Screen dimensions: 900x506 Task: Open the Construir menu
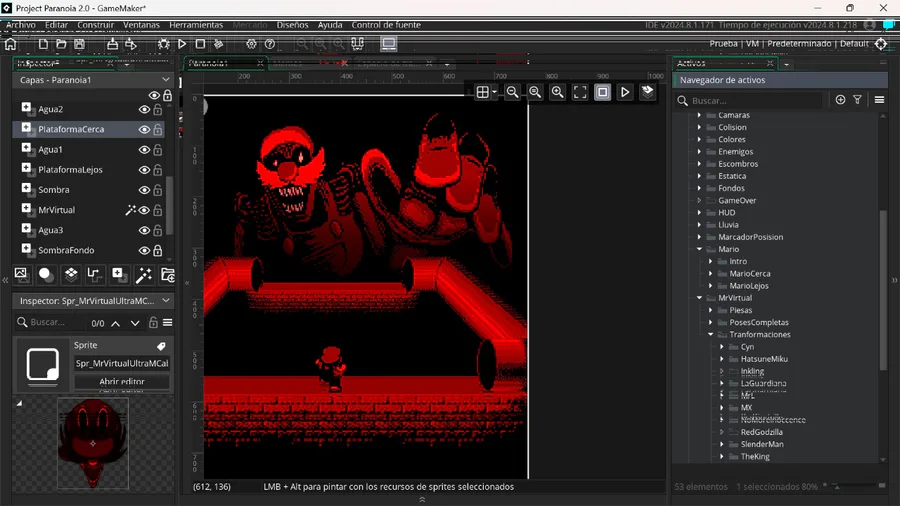pyautogui.click(x=95, y=25)
